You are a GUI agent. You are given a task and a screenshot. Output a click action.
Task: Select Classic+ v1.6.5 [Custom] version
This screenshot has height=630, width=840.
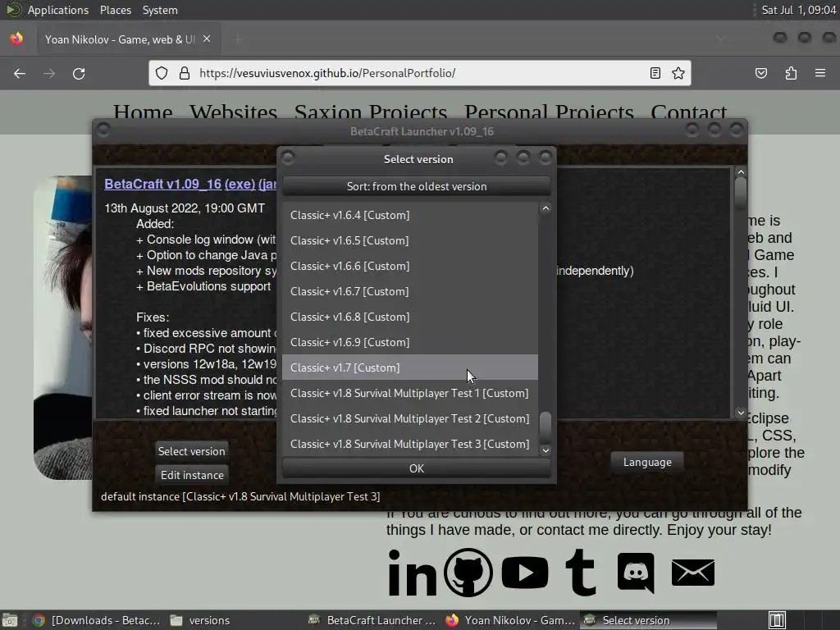(410, 240)
